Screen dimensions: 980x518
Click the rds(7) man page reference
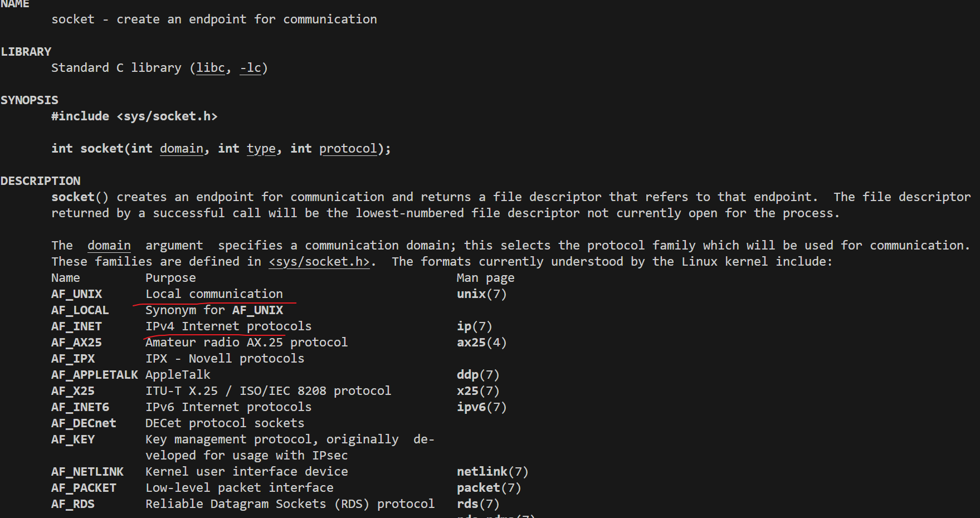pos(478,504)
